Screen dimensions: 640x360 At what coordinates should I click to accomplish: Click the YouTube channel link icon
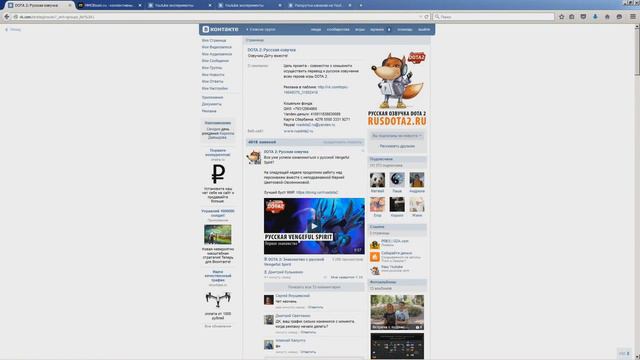tap(375, 270)
